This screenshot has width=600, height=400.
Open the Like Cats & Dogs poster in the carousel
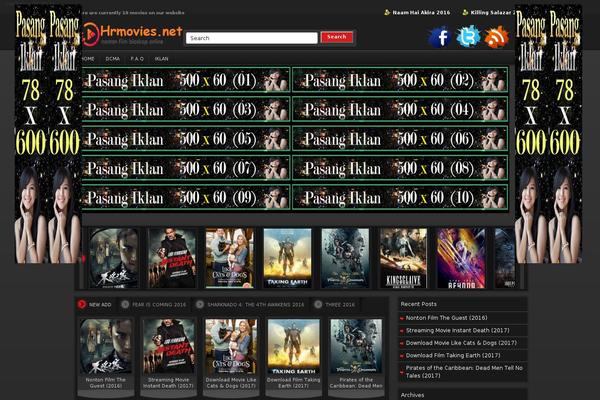[230, 258]
